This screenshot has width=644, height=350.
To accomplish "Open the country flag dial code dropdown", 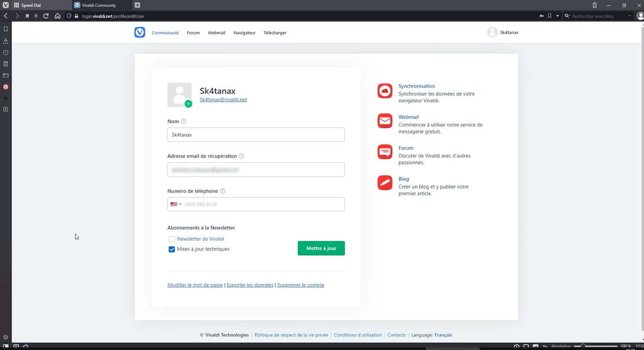I will tap(175, 204).
